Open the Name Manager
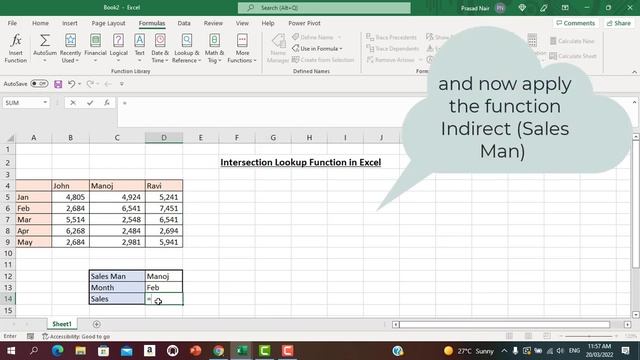Screen dimensions: 640x360 (x=278, y=48)
